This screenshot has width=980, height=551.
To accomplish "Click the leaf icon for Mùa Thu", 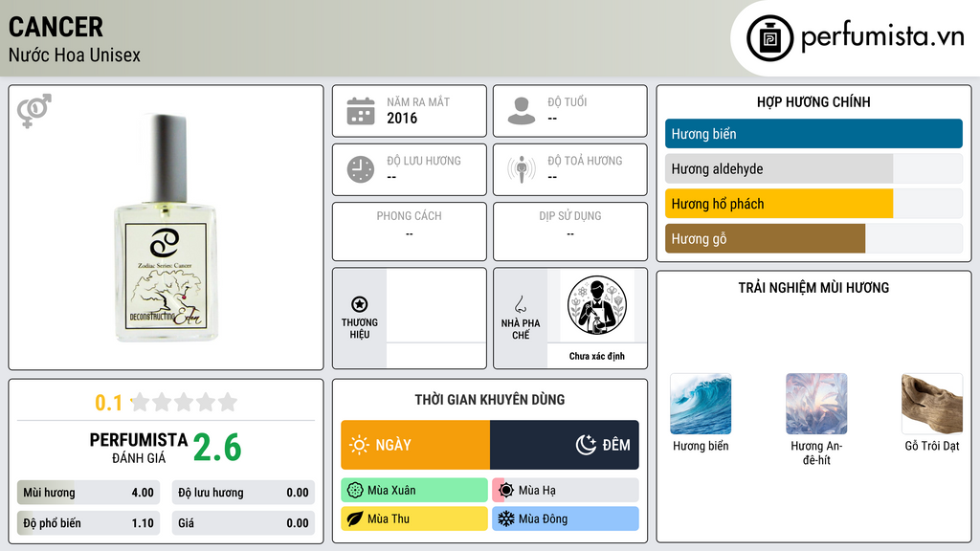I will point(355,519).
